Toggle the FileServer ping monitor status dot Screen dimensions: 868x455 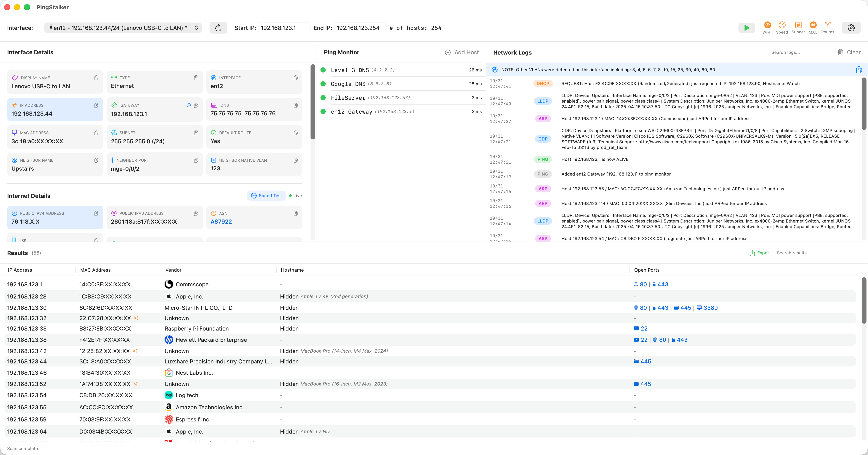pos(323,97)
